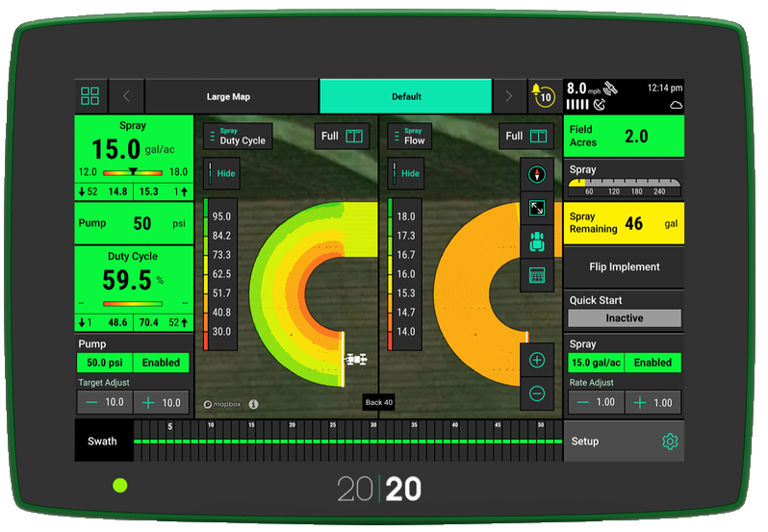Open Spray Flow layer selector
768x532 pixels.
[x=409, y=136]
